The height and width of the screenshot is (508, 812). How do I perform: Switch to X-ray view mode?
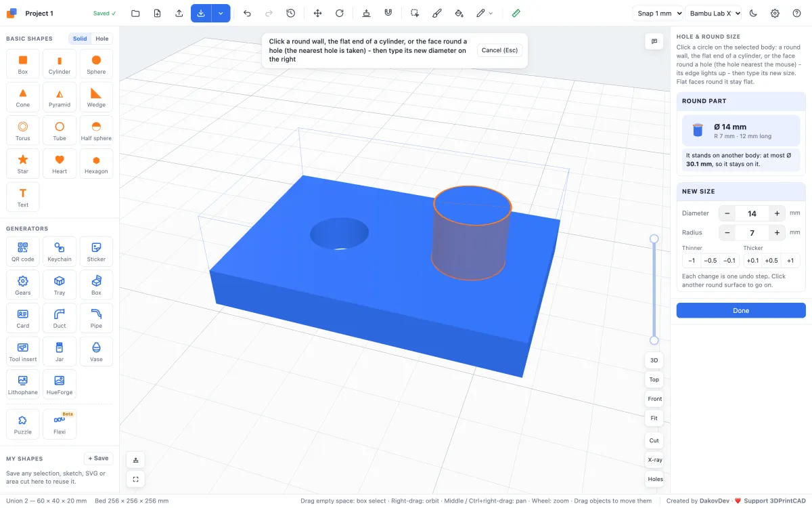[x=654, y=460]
